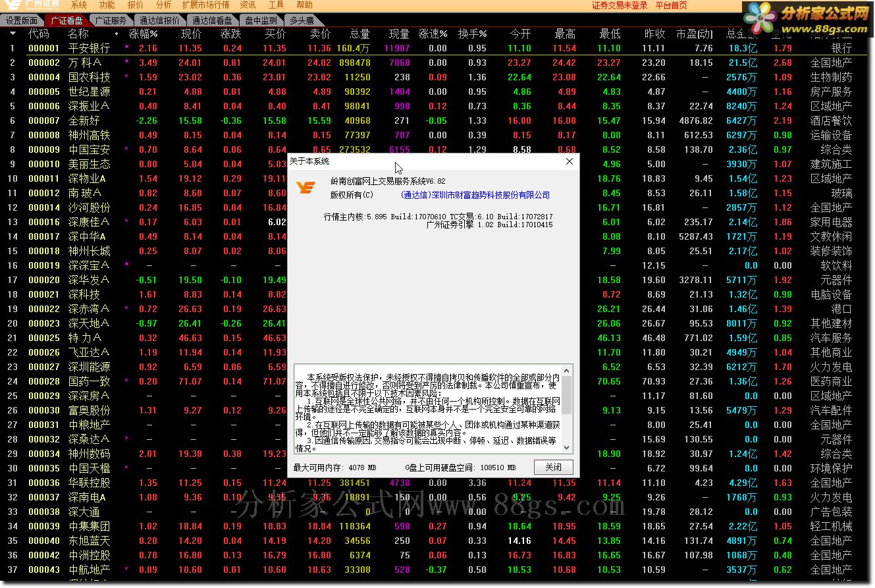
Task: Click scroll-up arrow of the disclaimer text box
Action: (x=568, y=370)
